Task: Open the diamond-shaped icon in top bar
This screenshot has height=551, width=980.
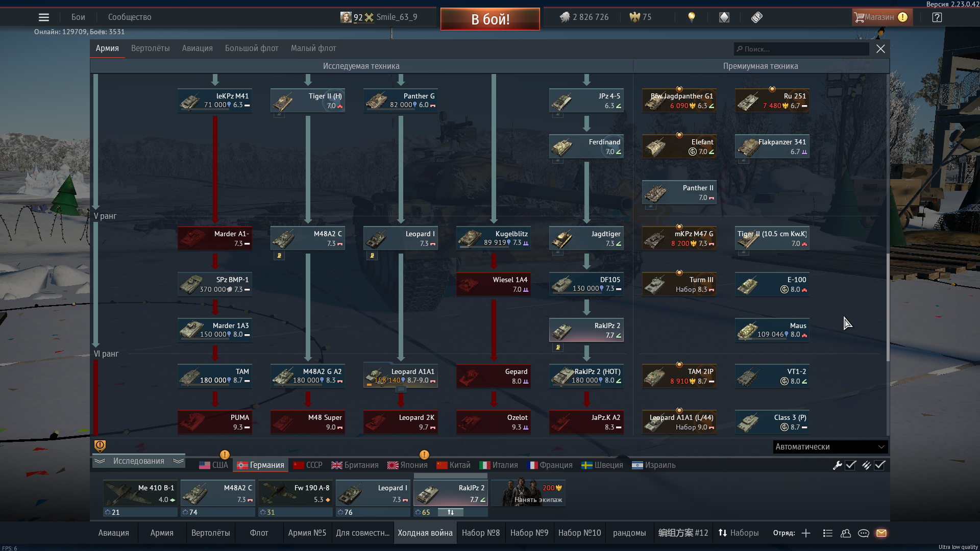Action: pos(724,17)
